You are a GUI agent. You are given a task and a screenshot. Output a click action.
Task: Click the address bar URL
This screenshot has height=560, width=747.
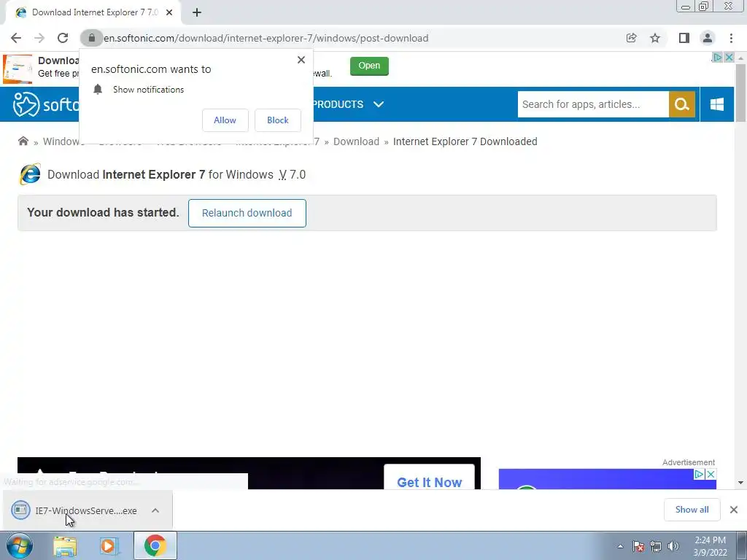point(266,38)
